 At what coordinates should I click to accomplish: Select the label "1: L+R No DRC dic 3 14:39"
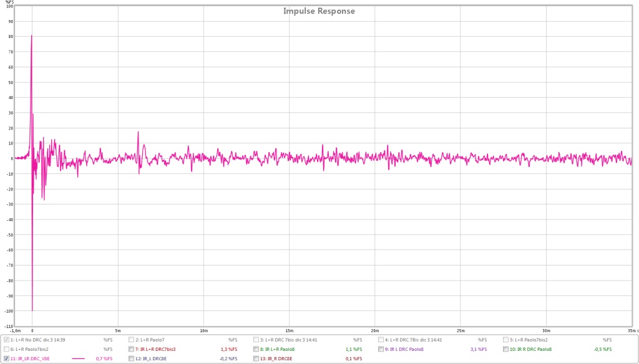point(37,340)
